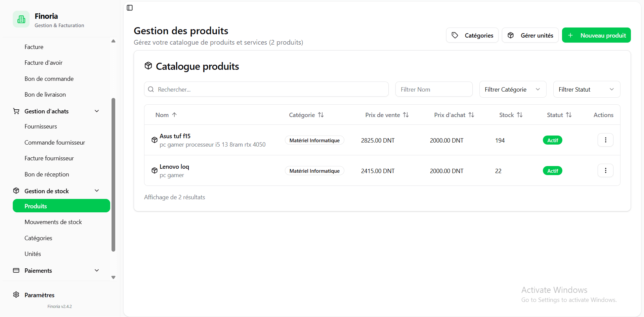Click the stock value 22
644x317 pixels.
click(498, 171)
